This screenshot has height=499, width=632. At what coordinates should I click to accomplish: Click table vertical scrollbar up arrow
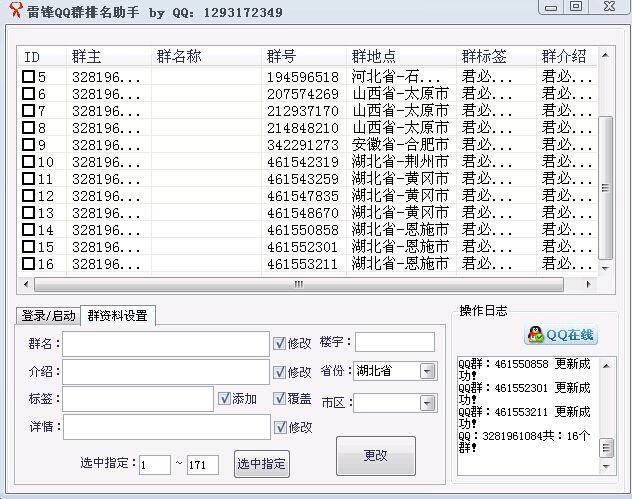605,55
